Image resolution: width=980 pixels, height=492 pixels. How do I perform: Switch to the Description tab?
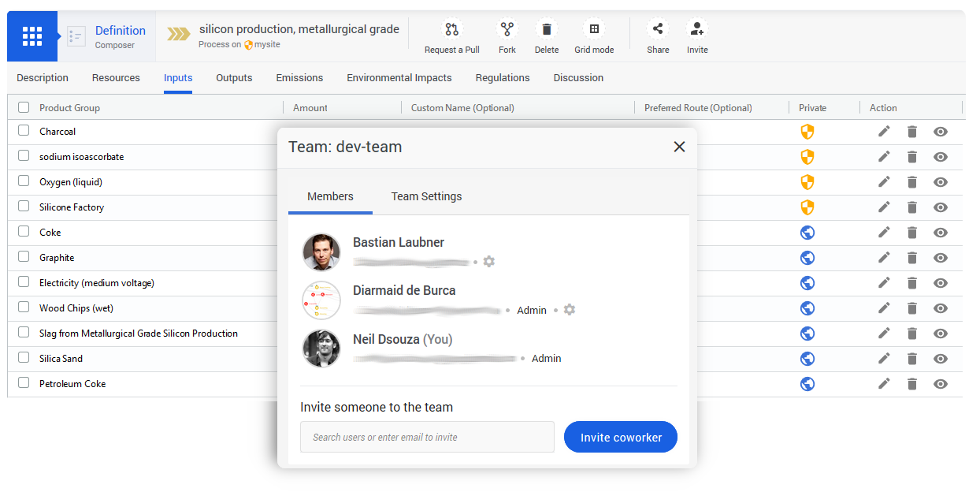(43, 78)
